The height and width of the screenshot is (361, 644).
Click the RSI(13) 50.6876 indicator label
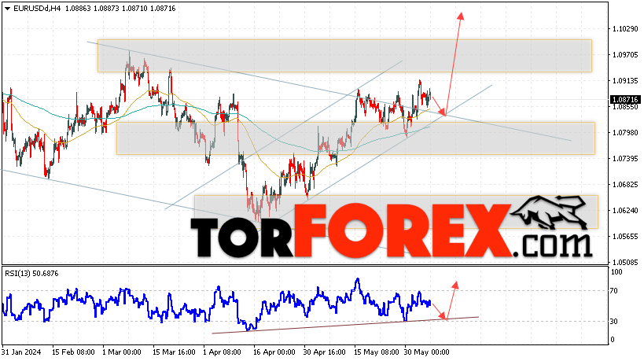click(31, 274)
